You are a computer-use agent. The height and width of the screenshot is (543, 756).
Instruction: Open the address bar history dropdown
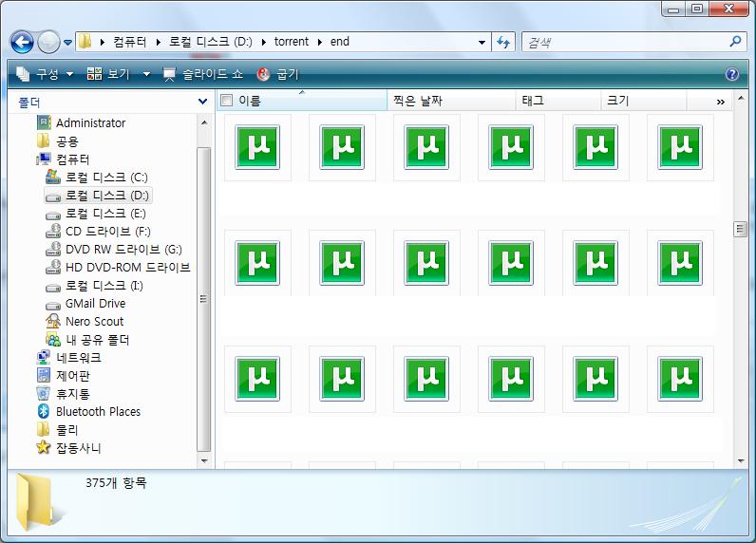point(482,43)
